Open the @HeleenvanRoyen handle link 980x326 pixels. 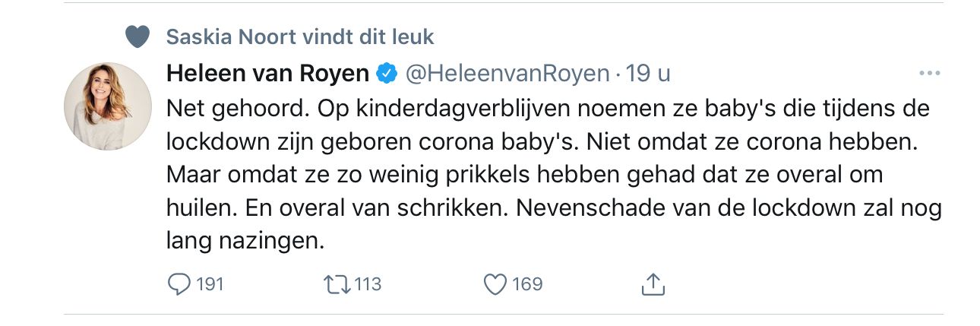(x=507, y=74)
